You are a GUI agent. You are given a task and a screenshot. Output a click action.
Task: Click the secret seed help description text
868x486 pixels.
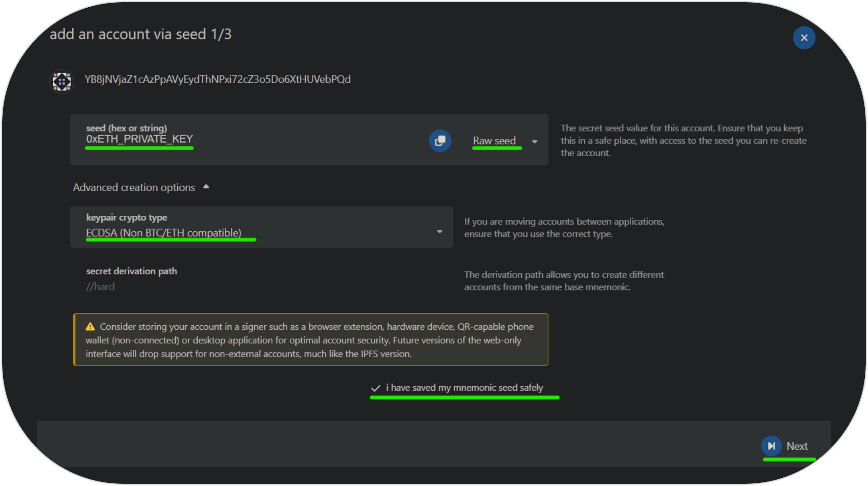click(x=683, y=141)
